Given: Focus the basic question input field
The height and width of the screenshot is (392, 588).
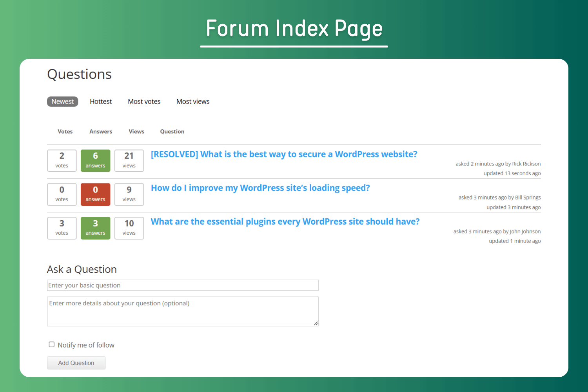Looking at the screenshot, I should pos(183,285).
